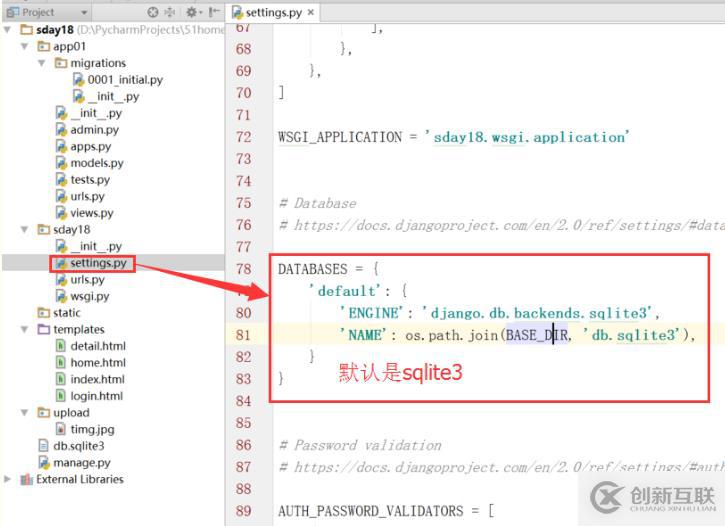Open models.py in app01
The height and width of the screenshot is (526, 725).
(x=97, y=163)
